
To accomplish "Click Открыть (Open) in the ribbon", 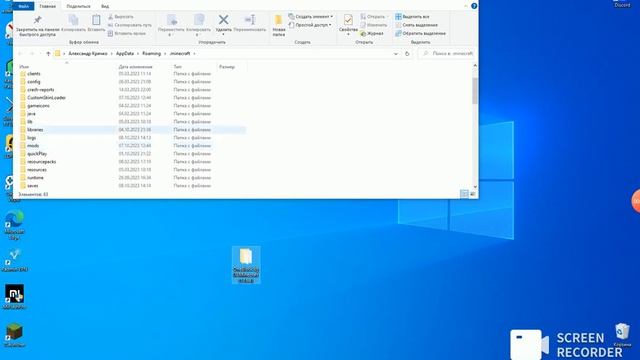I will tap(373, 16).
